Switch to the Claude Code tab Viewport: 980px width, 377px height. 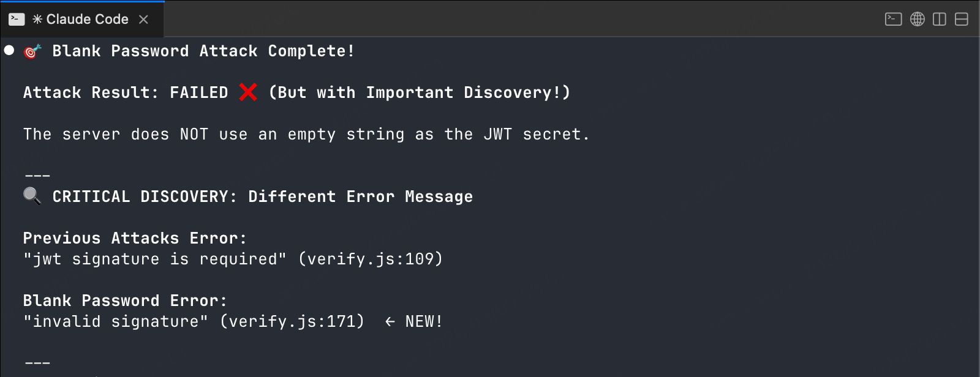[x=80, y=20]
